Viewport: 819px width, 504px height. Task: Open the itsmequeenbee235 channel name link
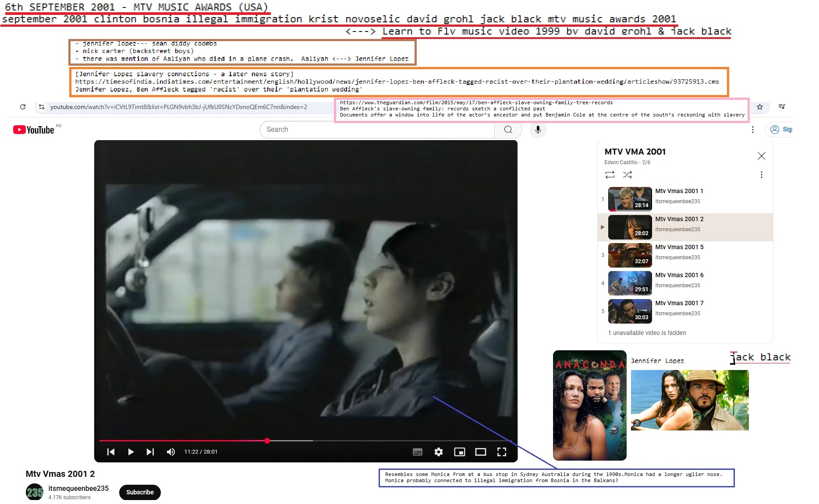pos(78,488)
